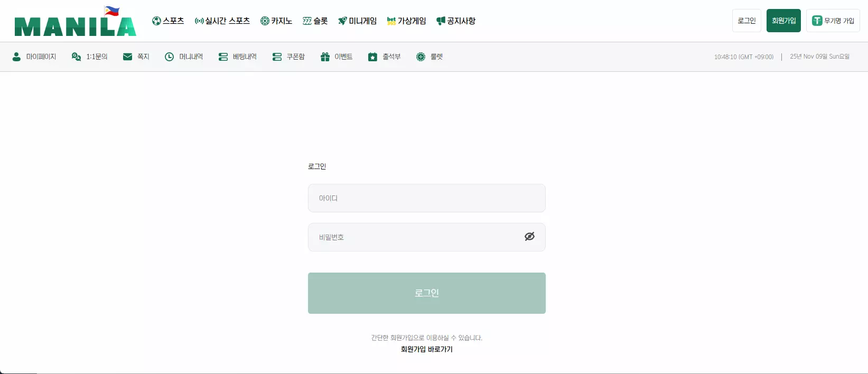Image resolution: width=868 pixels, height=374 pixels.
Task: Open 가상게임 virtual games menu
Action: point(406,21)
